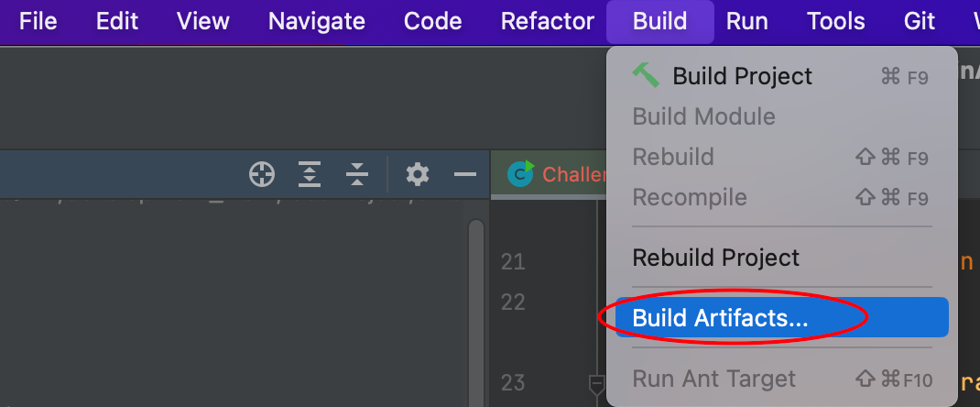Screen dimensions: 980x407
Task: Open the Run menu
Action: tap(746, 22)
